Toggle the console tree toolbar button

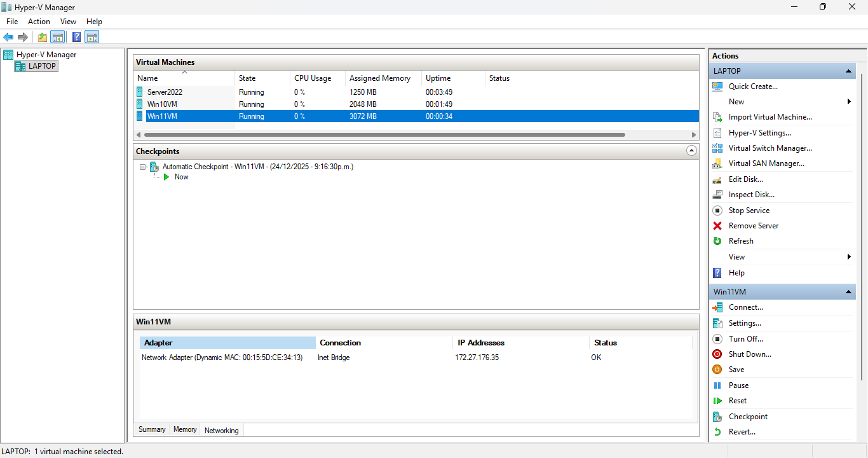click(x=58, y=37)
